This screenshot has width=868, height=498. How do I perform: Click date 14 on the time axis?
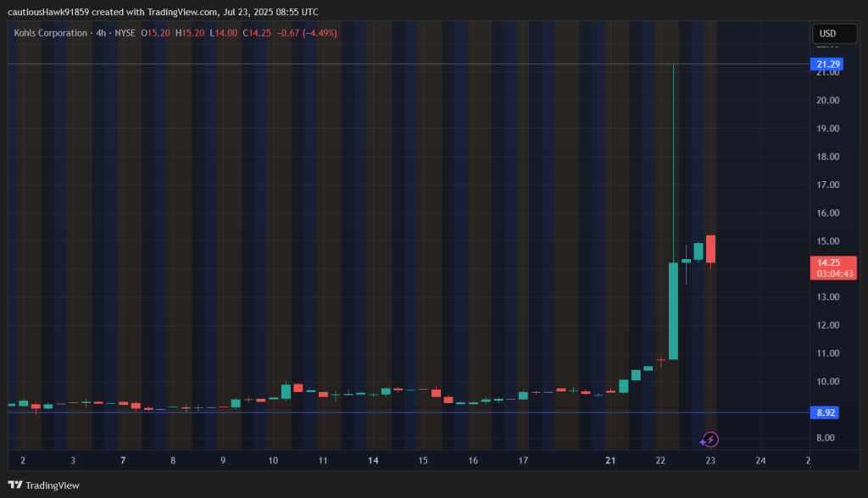coord(373,461)
